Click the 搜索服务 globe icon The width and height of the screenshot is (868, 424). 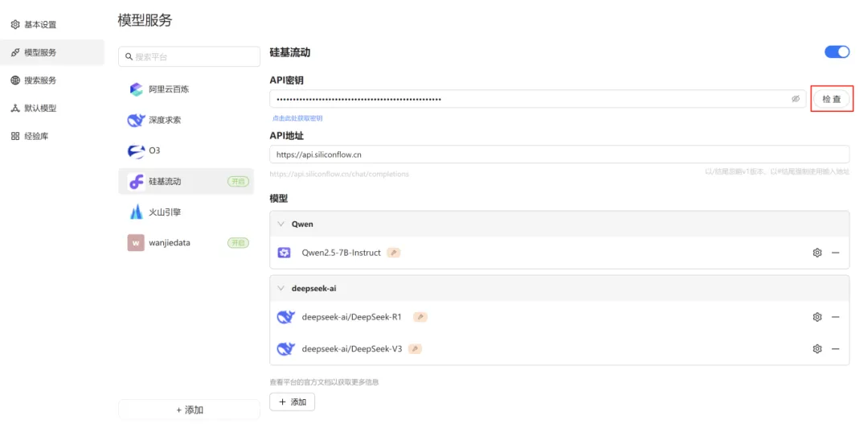(x=15, y=80)
